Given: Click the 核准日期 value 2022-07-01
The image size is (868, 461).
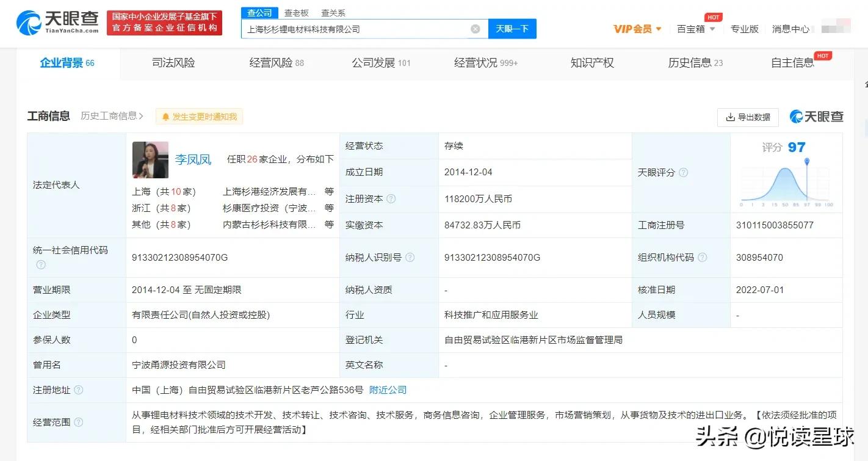Looking at the screenshot, I should pos(760,289).
